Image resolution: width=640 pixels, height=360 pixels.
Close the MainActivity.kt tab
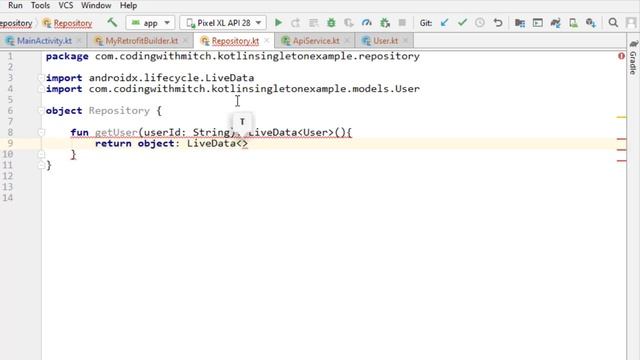(80, 40)
